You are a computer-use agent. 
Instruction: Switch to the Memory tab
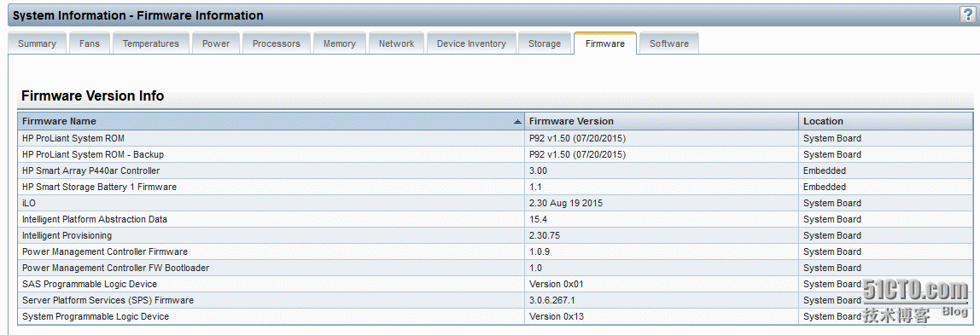pos(340,43)
